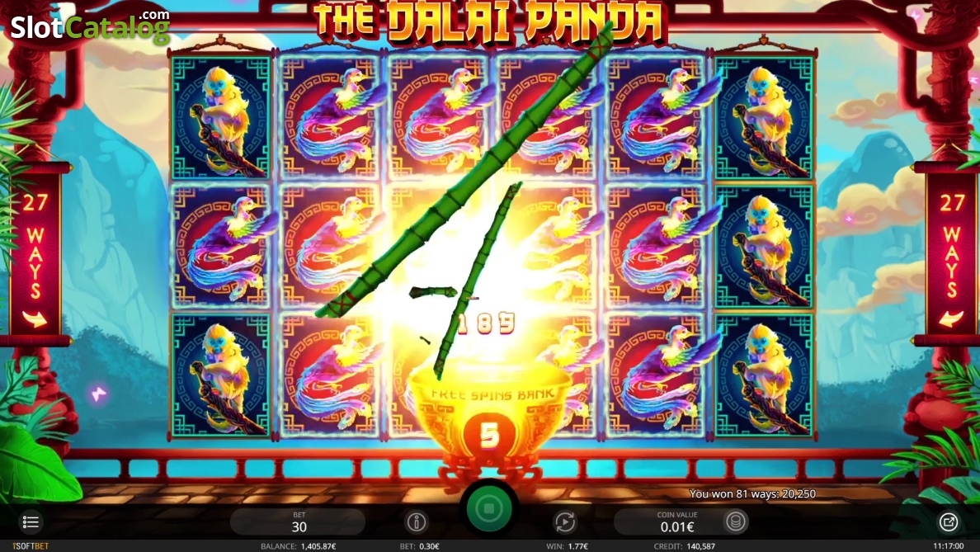Click the SlotCatalog.com logo
Screen dimensions: 980x552
91,25
